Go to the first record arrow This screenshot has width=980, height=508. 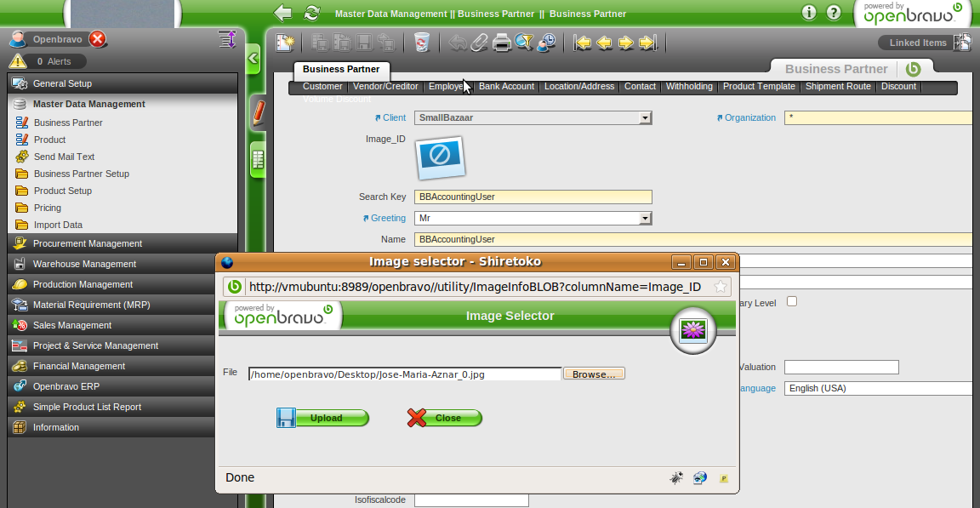pos(583,43)
